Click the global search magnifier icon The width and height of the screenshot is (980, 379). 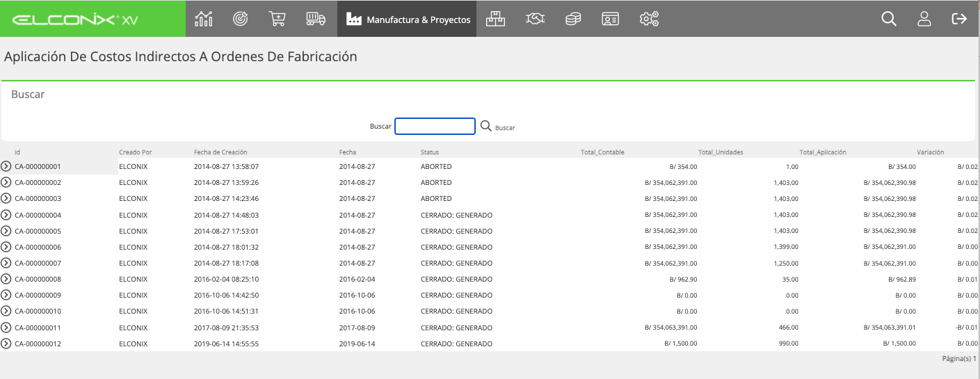(x=889, y=19)
